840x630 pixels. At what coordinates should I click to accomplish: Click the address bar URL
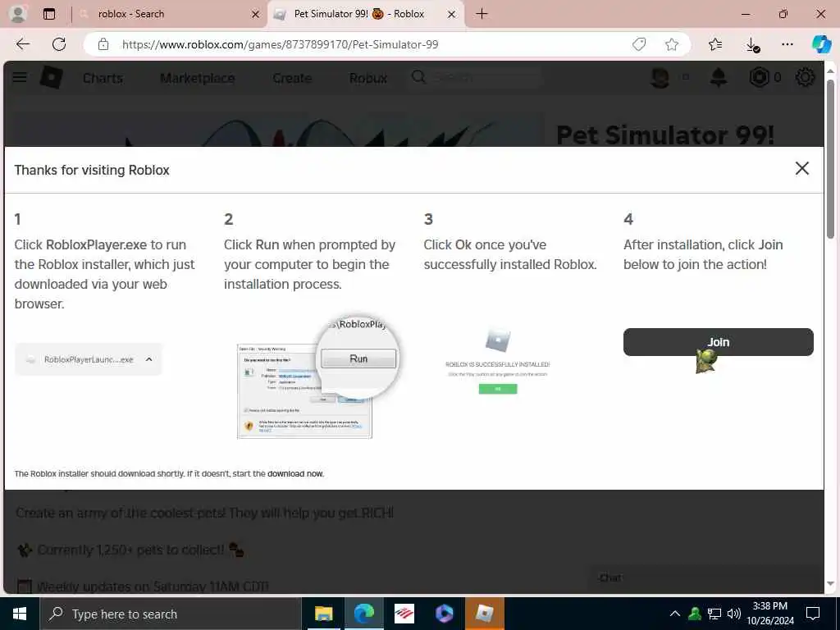tap(281, 44)
